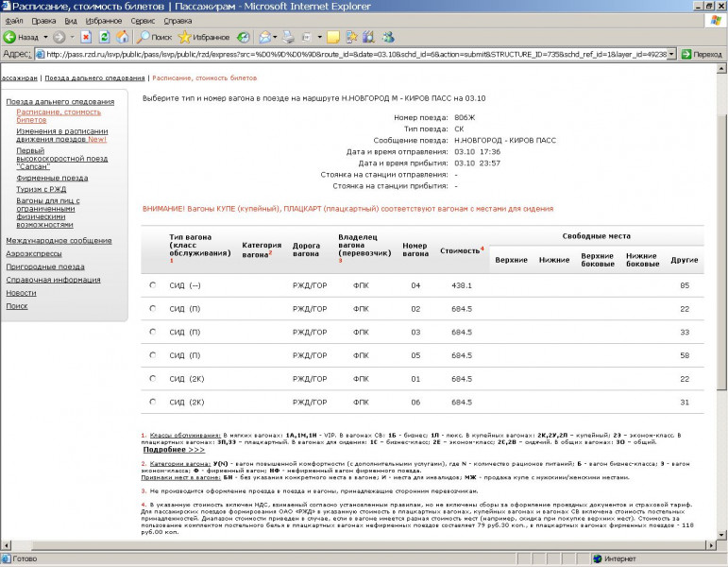Click the Переход go button
The height and width of the screenshot is (567, 728).
(x=702, y=55)
